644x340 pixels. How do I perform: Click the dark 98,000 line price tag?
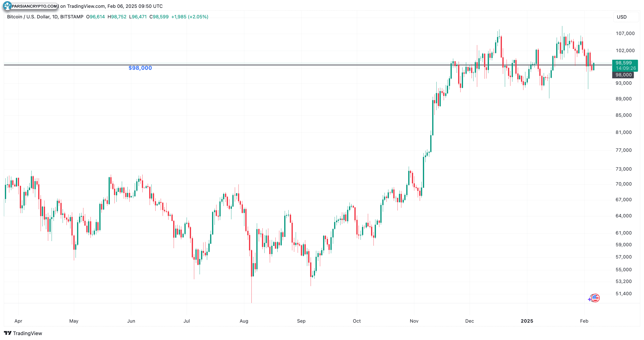(623, 75)
